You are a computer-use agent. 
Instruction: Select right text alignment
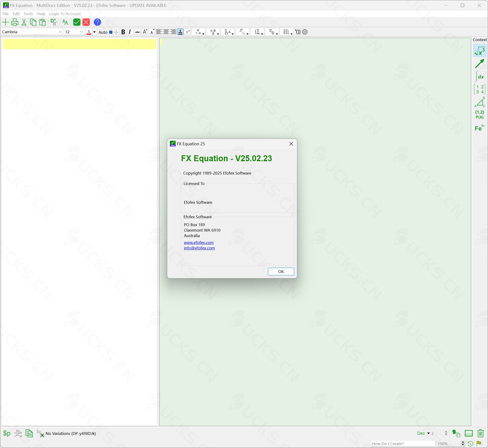[173, 32]
